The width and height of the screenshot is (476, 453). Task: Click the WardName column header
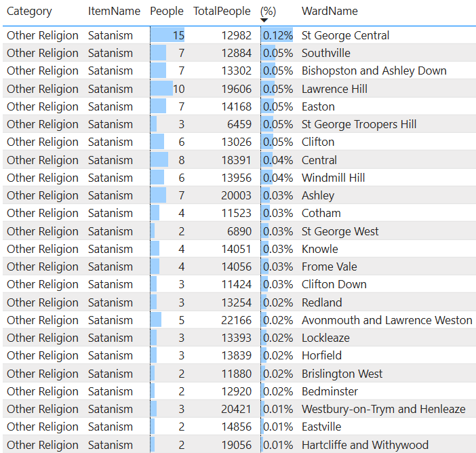[330, 11]
